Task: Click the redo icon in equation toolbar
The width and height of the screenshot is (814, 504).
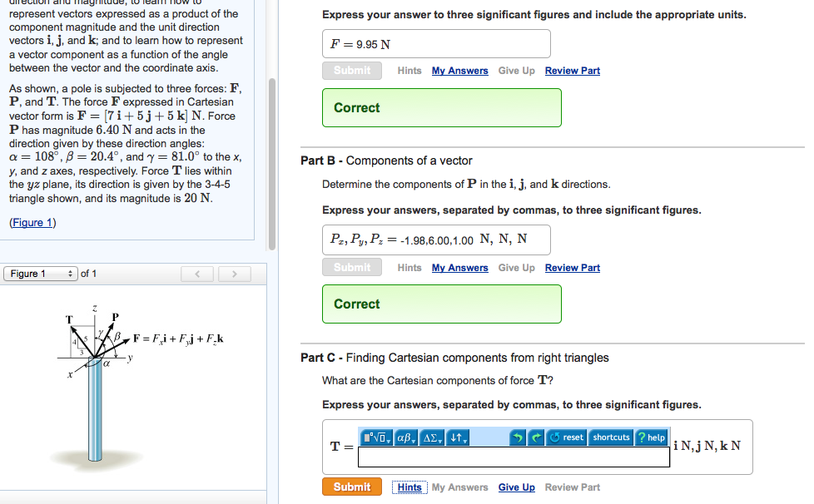Action: pyautogui.click(x=538, y=437)
